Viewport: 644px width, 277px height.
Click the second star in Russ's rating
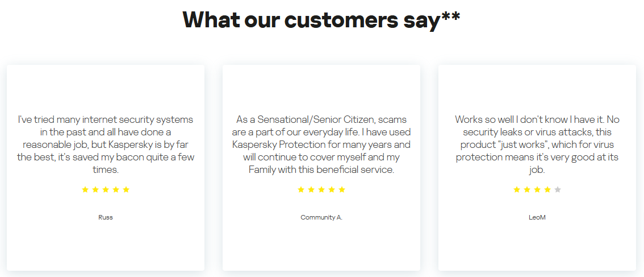click(95, 189)
